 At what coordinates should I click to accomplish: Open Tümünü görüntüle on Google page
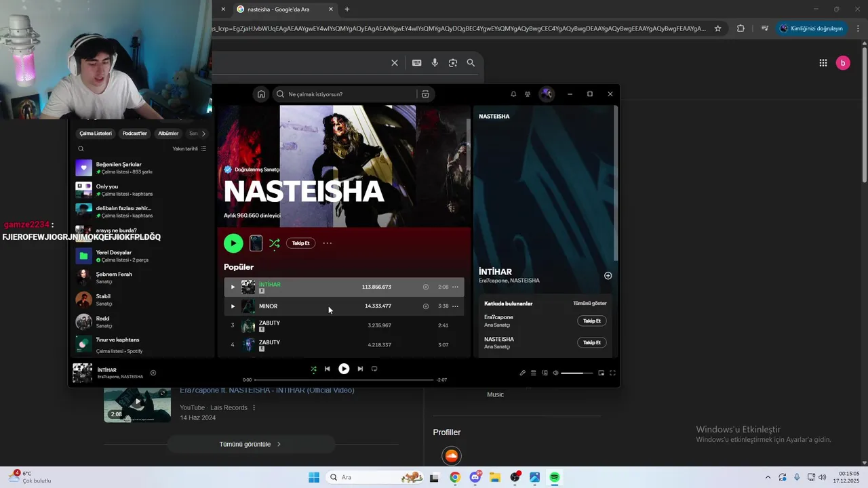pos(251,444)
